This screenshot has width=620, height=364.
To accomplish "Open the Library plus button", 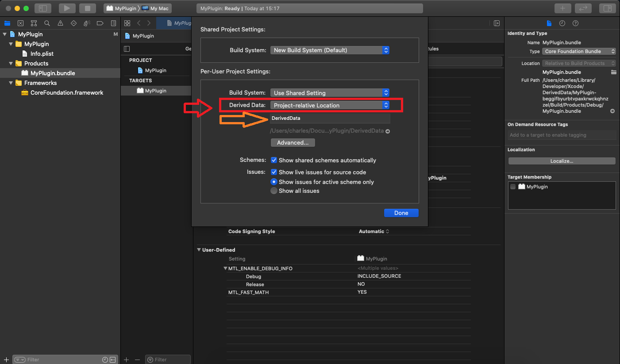I will 562,8.
